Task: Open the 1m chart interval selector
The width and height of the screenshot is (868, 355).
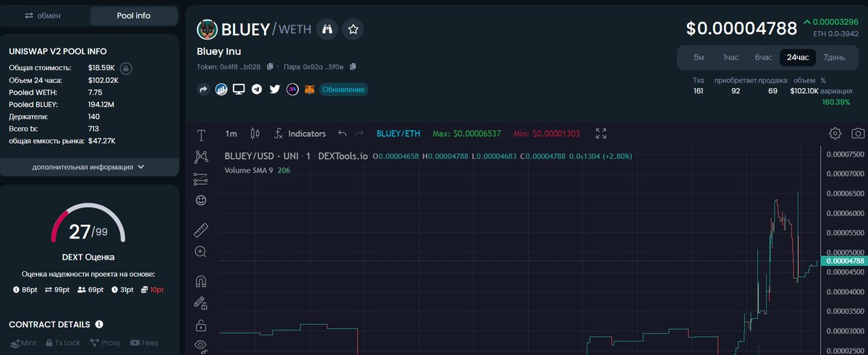Action: (x=231, y=134)
